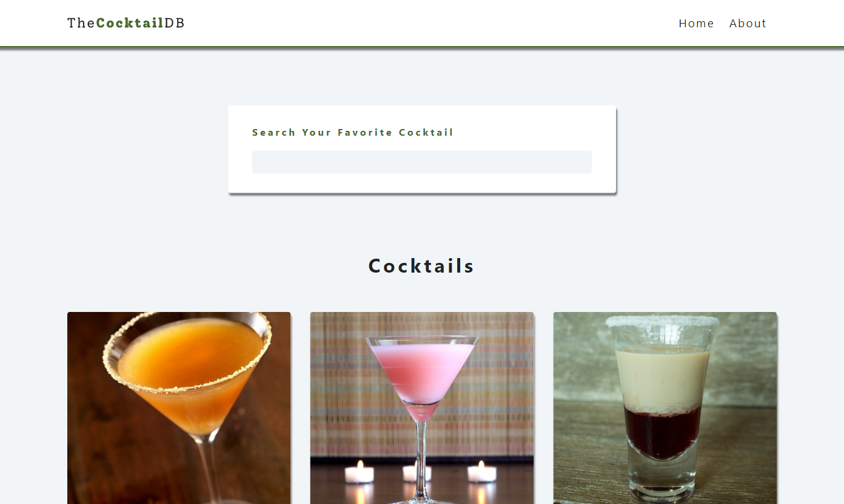Click the dark red layer of the shot
Image resolution: width=844 pixels, height=504 pixels.
[x=663, y=431]
